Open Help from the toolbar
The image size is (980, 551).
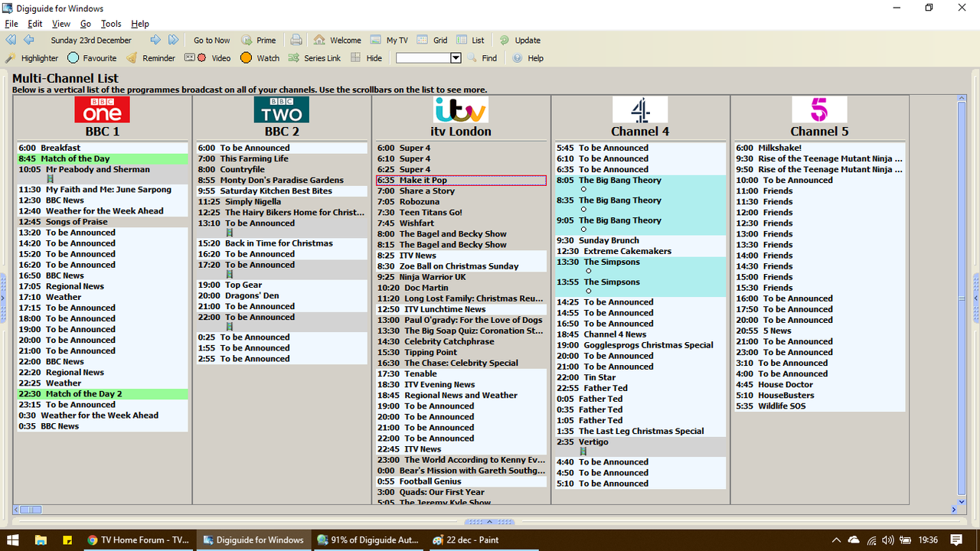[528, 58]
